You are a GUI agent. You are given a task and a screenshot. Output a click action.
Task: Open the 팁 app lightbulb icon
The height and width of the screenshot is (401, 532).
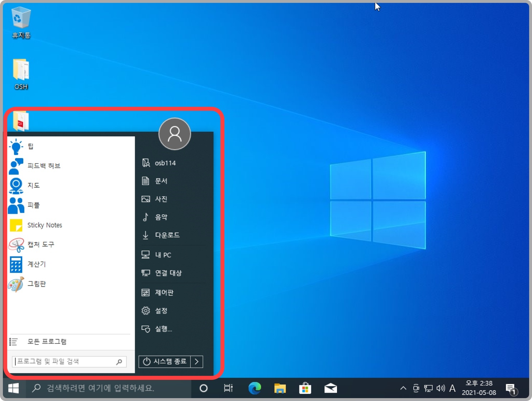pyautogui.click(x=16, y=147)
